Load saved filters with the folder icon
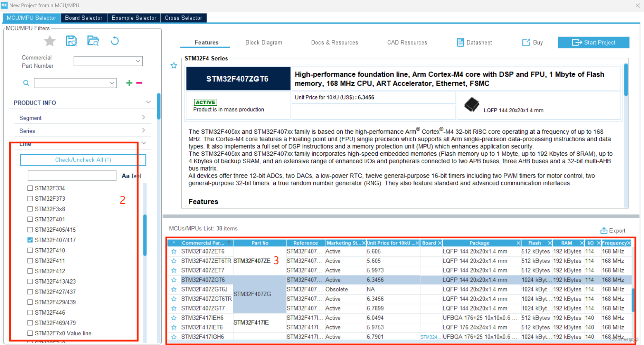 93,41
